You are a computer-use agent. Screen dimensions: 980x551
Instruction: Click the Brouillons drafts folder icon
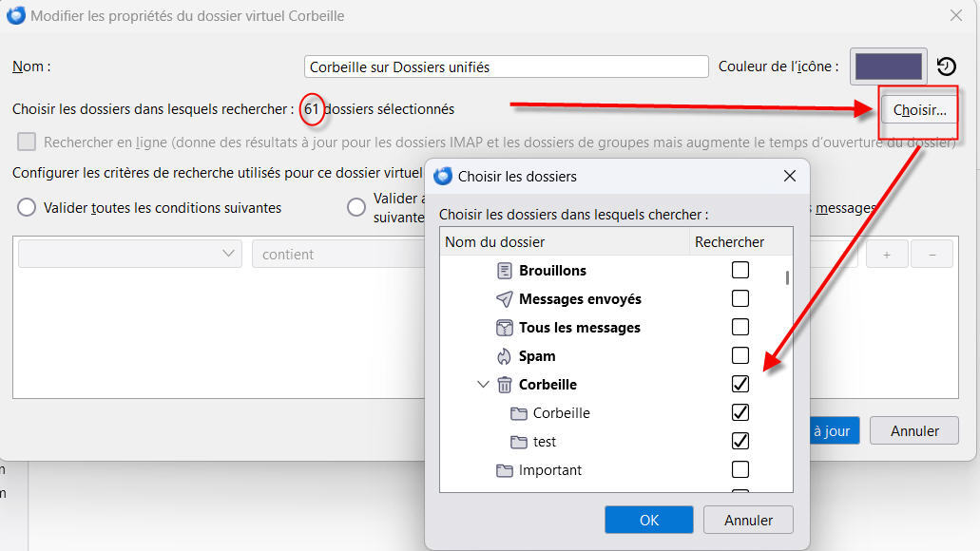click(x=505, y=271)
